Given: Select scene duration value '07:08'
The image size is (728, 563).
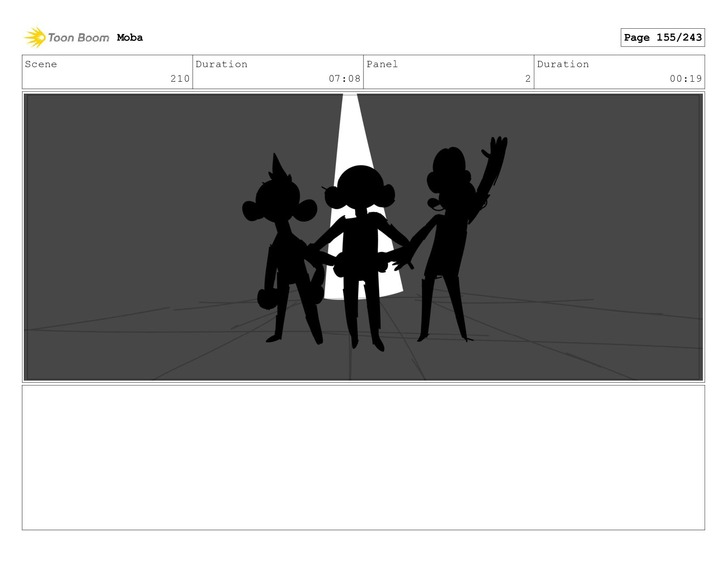Looking at the screenshot, I should pos(345,79).
